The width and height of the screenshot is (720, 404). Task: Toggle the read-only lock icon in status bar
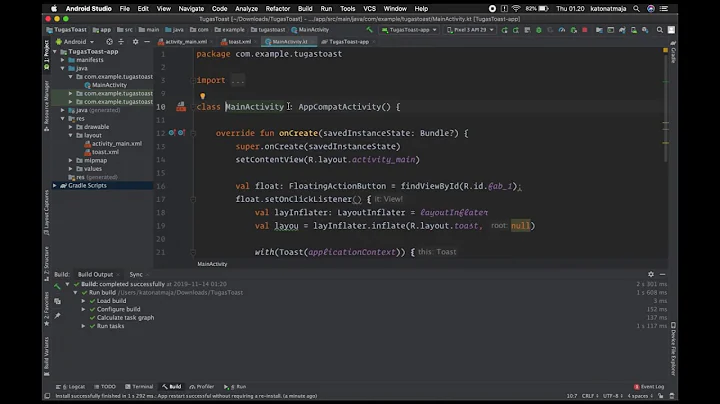point(660,396)
